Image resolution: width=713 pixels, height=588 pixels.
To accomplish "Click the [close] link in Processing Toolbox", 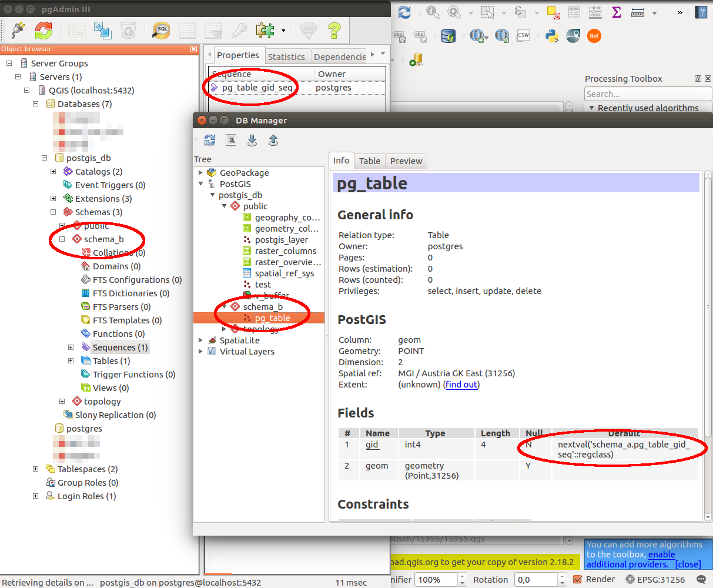I will (x=688, y=564).
